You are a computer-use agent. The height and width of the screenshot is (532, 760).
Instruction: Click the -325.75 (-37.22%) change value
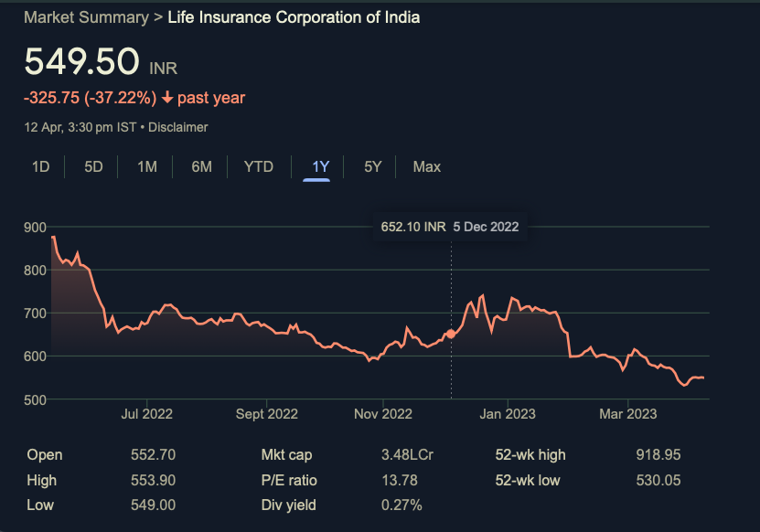tap(91, 98)
